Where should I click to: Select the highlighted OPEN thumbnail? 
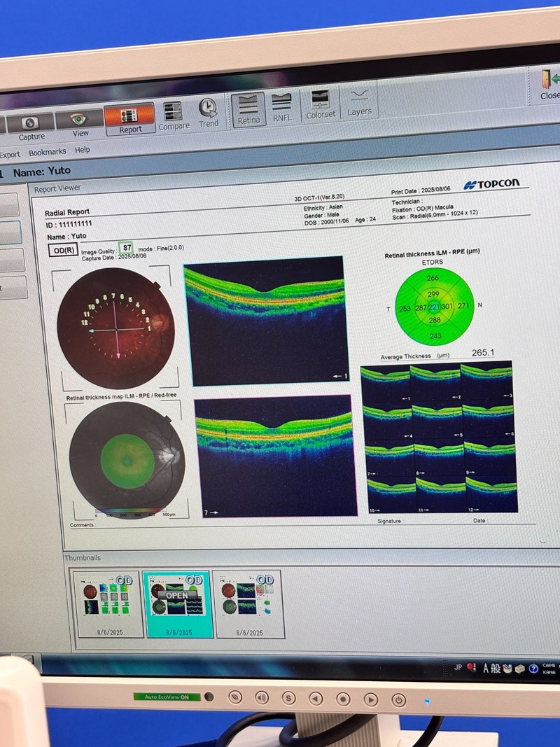178,602
